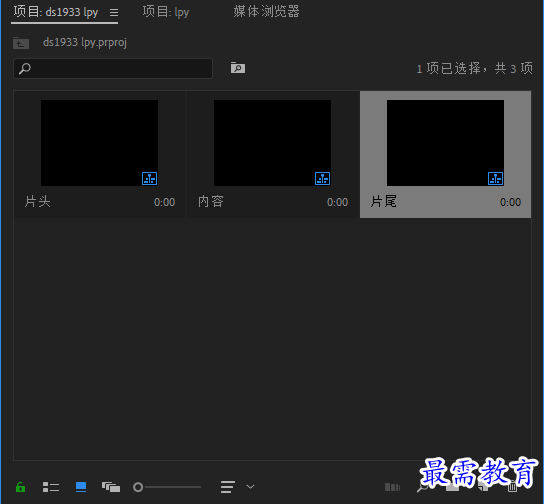This screenshot has height=504, width=544.
Task: Open the panel menu beside ds1933 lpy tab
Action: [x=114, y=13]
